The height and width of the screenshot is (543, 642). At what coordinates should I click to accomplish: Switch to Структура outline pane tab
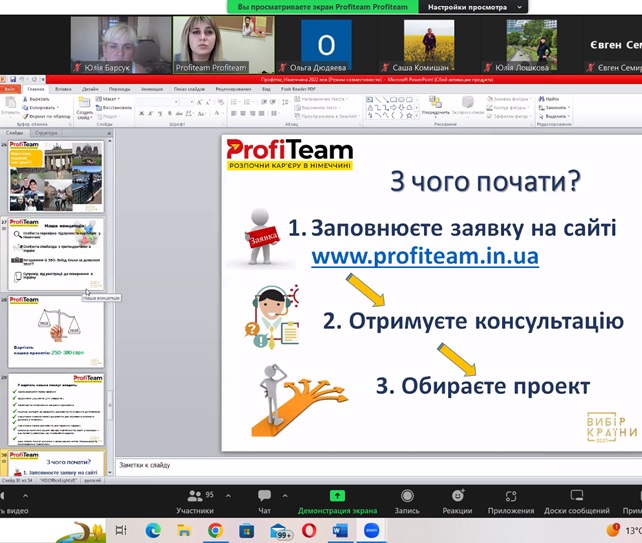pos(46,133)
